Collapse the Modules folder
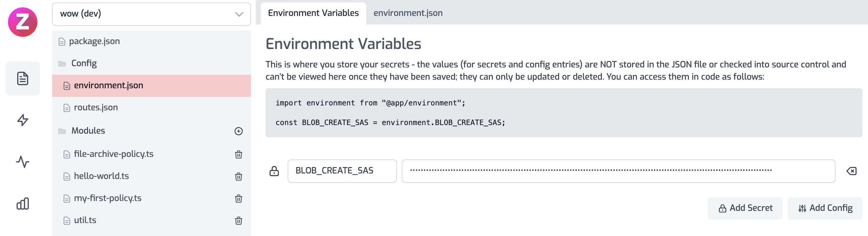 click(88, 131)
